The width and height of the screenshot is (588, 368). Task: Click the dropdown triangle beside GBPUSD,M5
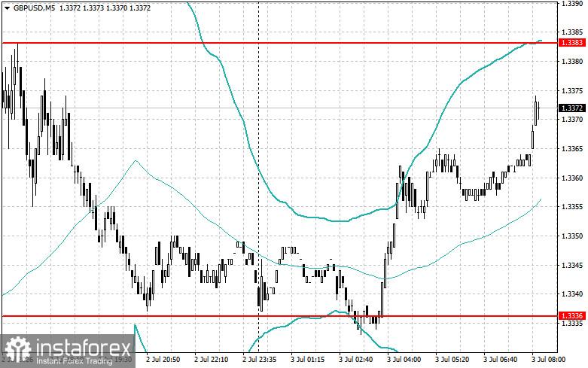point(7,8)
